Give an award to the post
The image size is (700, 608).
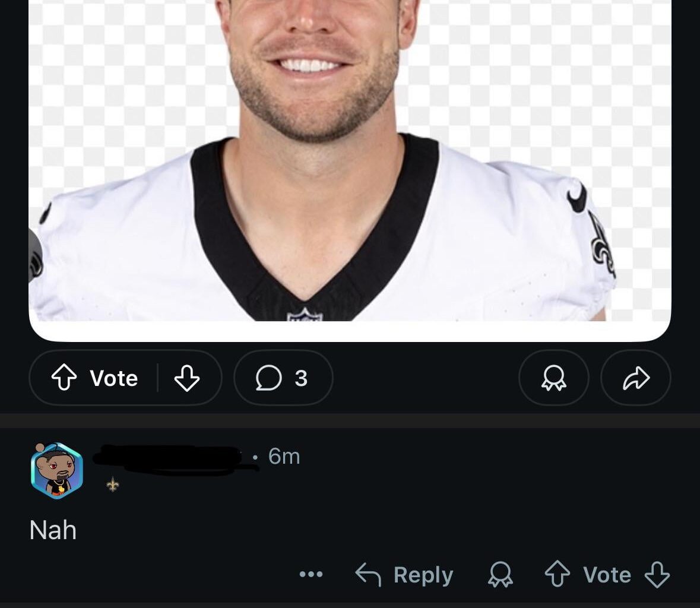point(553,378)
